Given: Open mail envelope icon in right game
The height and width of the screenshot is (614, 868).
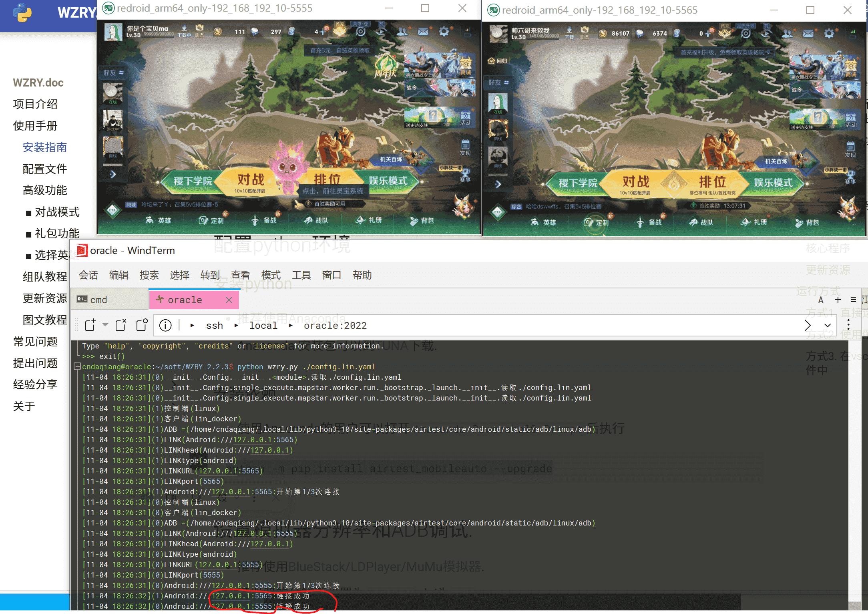Looking at the screenshot, I should click(808, 34).
